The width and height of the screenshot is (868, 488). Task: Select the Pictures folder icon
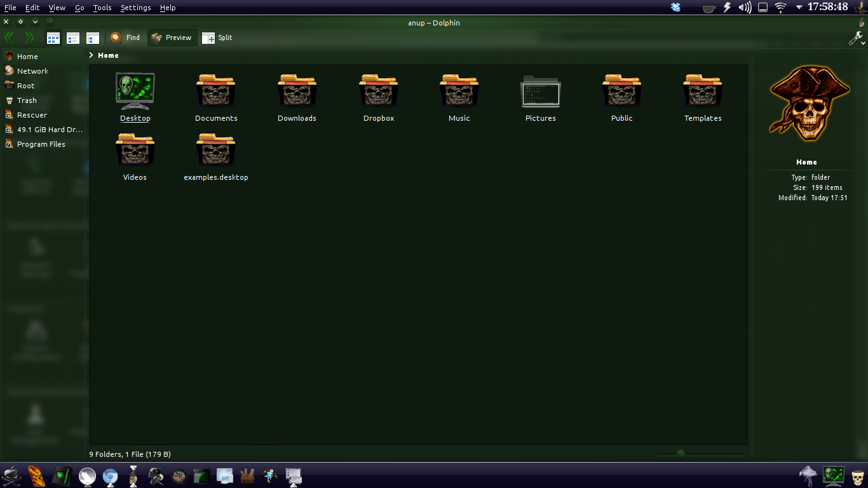coord(541,91)
